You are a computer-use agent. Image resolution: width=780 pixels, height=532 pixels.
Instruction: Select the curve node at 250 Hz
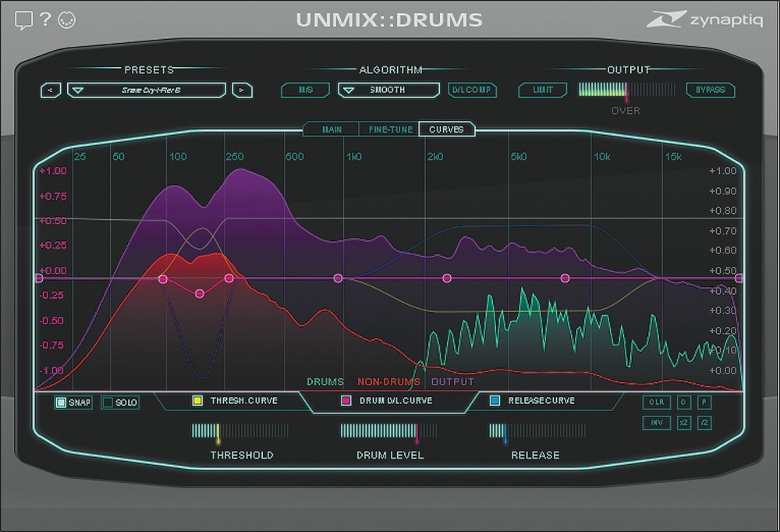[x=229, y=278]
